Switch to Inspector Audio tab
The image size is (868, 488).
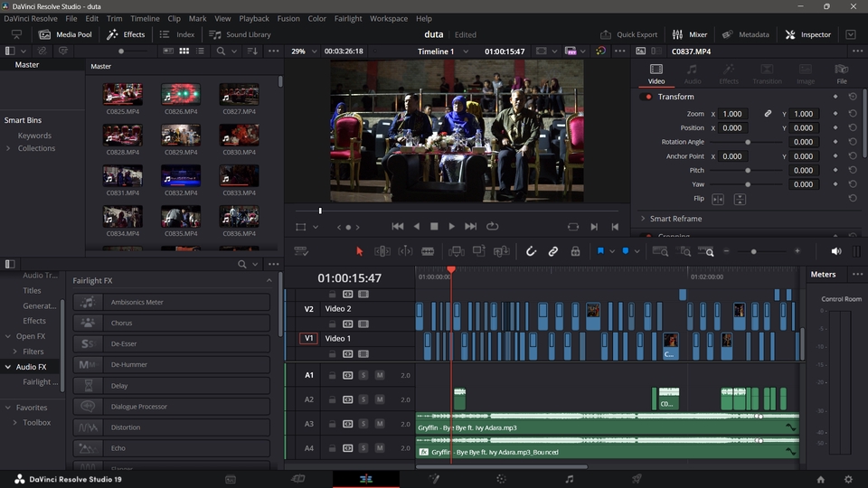tap(692, 73)
